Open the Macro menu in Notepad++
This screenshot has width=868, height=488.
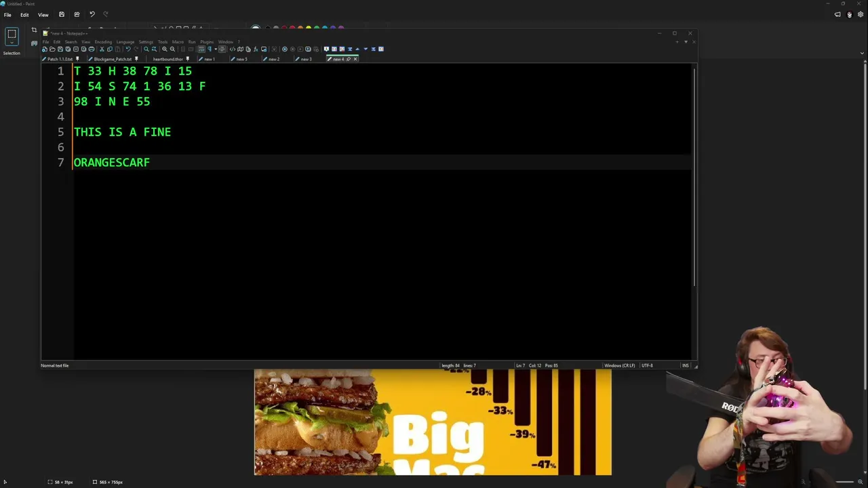pos(178,42)
